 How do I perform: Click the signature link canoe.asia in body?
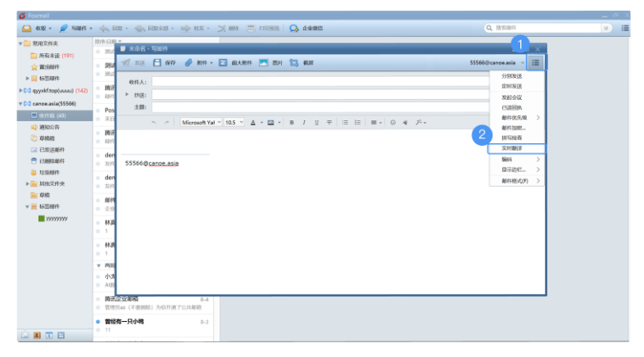[164, 163]
